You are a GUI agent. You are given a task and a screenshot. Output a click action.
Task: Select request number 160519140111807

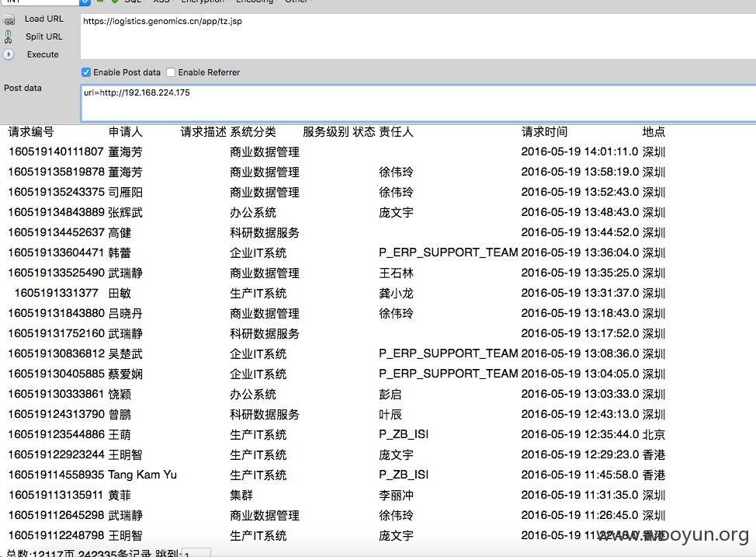[x=56, y=151]
